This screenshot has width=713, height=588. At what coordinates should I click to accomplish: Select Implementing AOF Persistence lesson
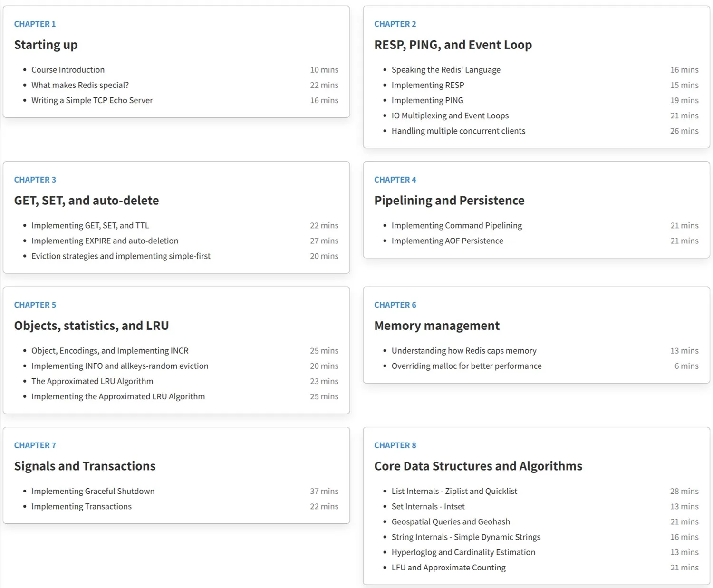point(447,241)
